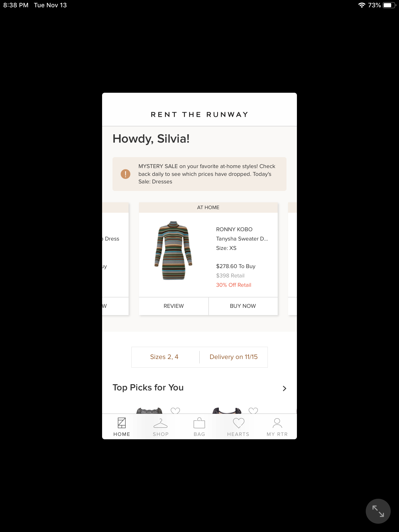
Task: Open the Delivery on 11/15 selector
Action: [x=234, y=357]
